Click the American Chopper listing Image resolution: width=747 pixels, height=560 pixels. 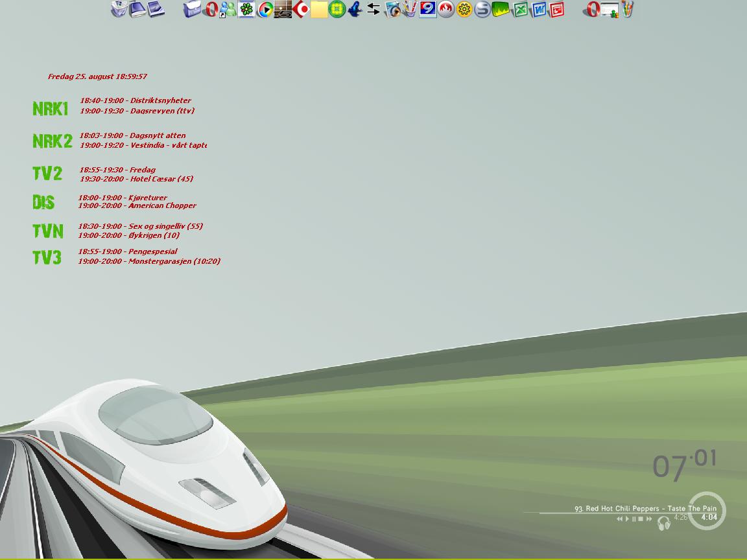coord(137,205)
